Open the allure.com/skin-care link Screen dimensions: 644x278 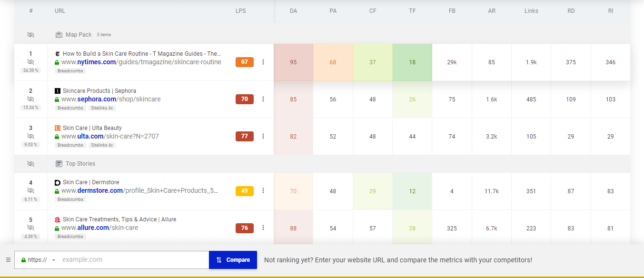point(99,228)
